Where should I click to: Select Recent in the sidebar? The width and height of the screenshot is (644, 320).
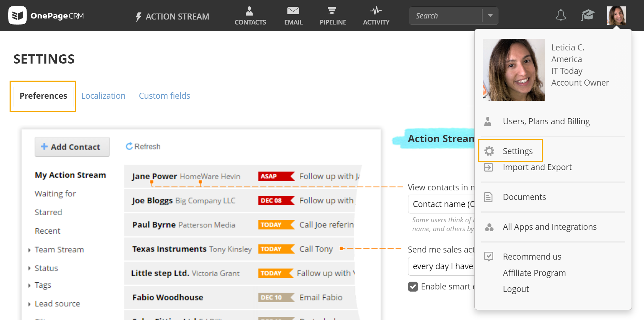click(48, 231)
